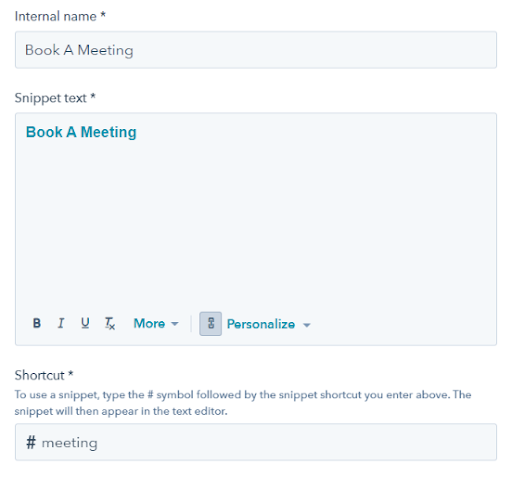
Task: Underline the selected snippet text
Action: coord(85,323)
